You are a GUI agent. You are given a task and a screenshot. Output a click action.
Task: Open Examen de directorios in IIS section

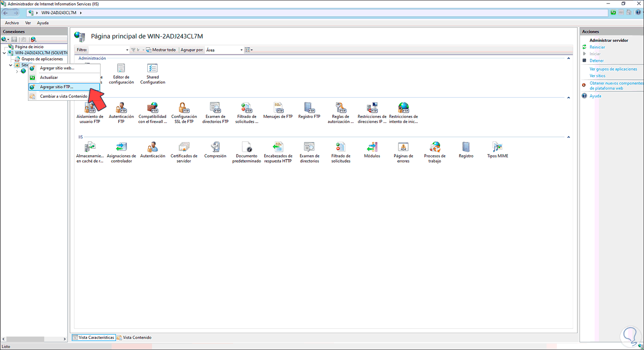309,153
